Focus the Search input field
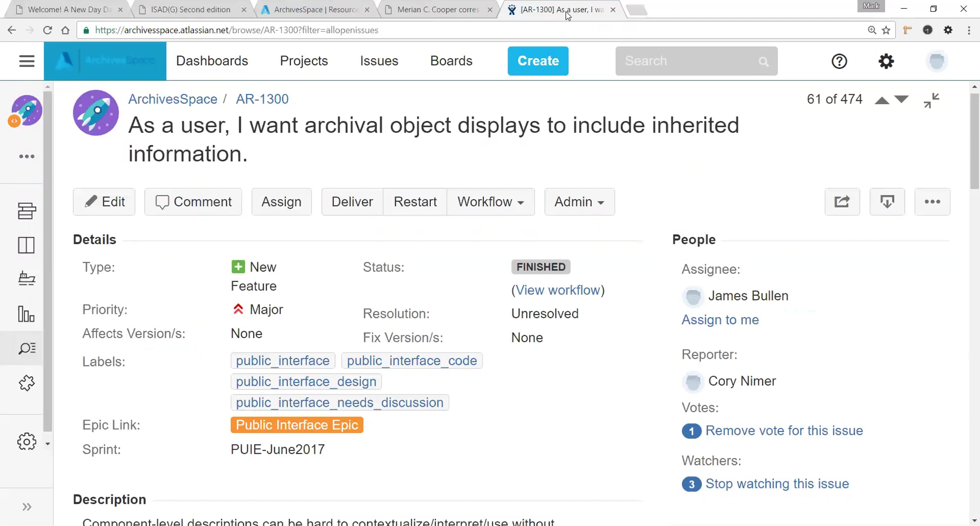 click(696, 61)
